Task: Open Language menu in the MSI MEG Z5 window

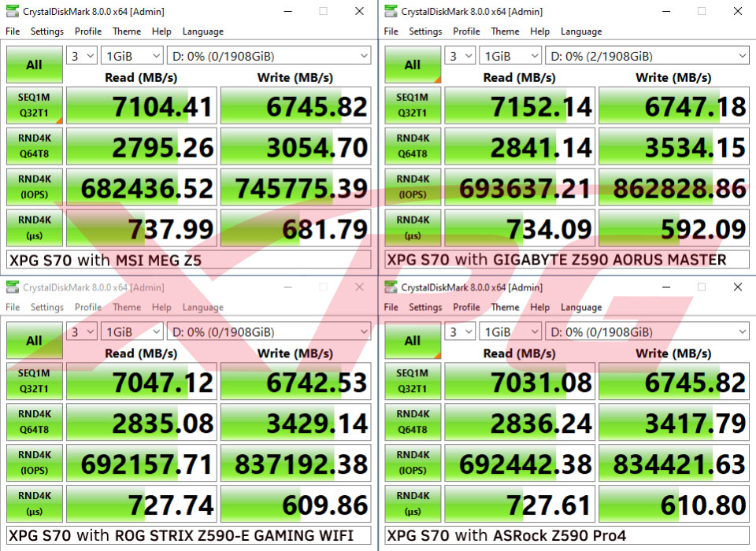Action: coord(202,31)
